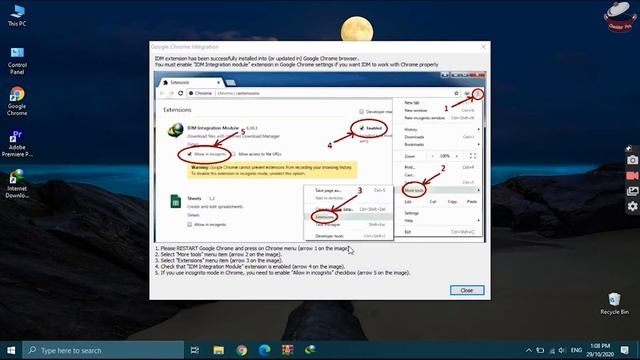Screen dimensions: 640x360
Task: Open the Windows Start menu
Action: click(x=11, y=350)
